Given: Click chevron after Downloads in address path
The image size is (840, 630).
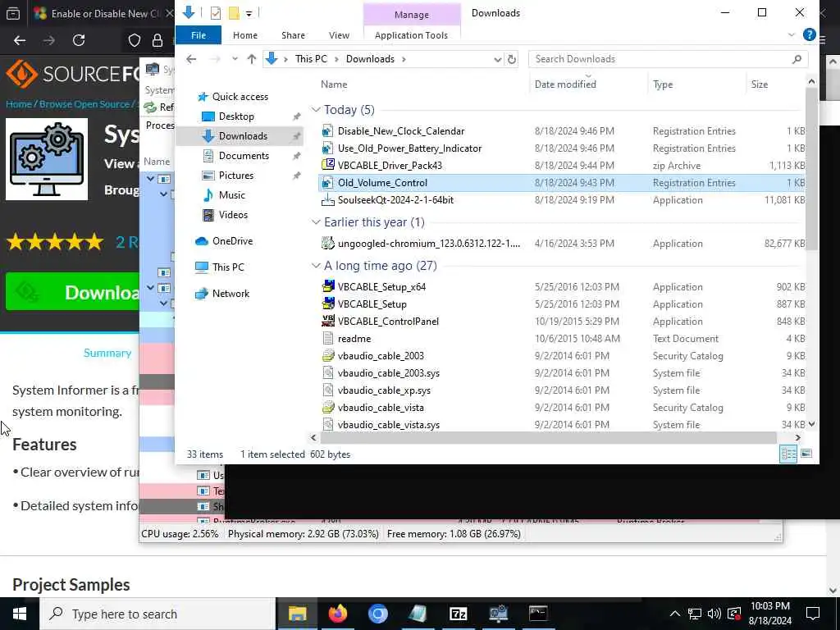Looking at the screenshot, I should 404,59.
